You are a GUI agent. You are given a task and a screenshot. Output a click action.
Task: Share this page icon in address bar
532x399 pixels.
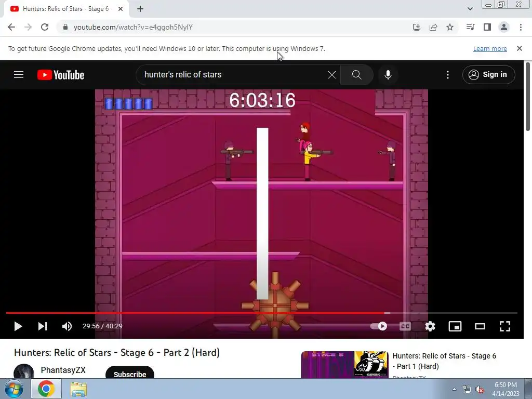pyautogui.click(x=433, y=27)
